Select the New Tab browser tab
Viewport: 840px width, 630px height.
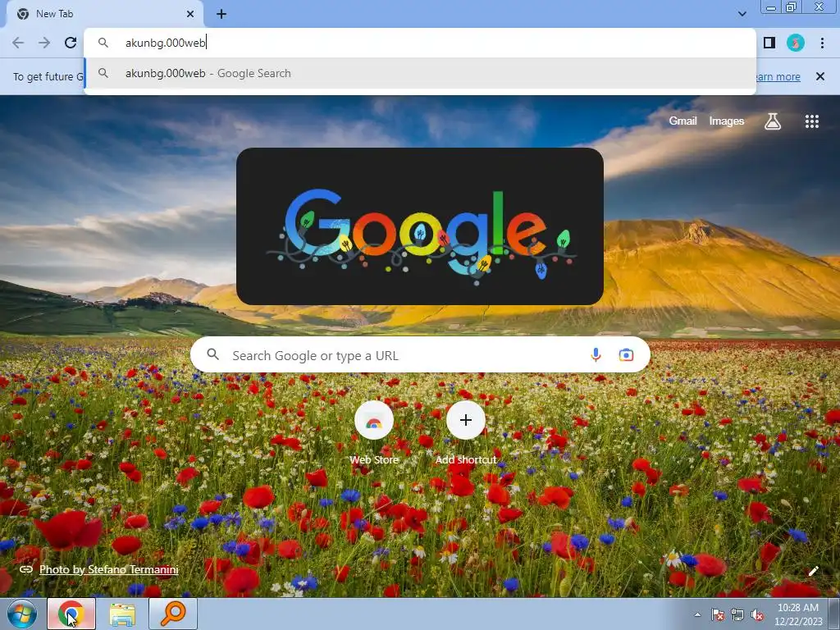[x=105, y=14]
